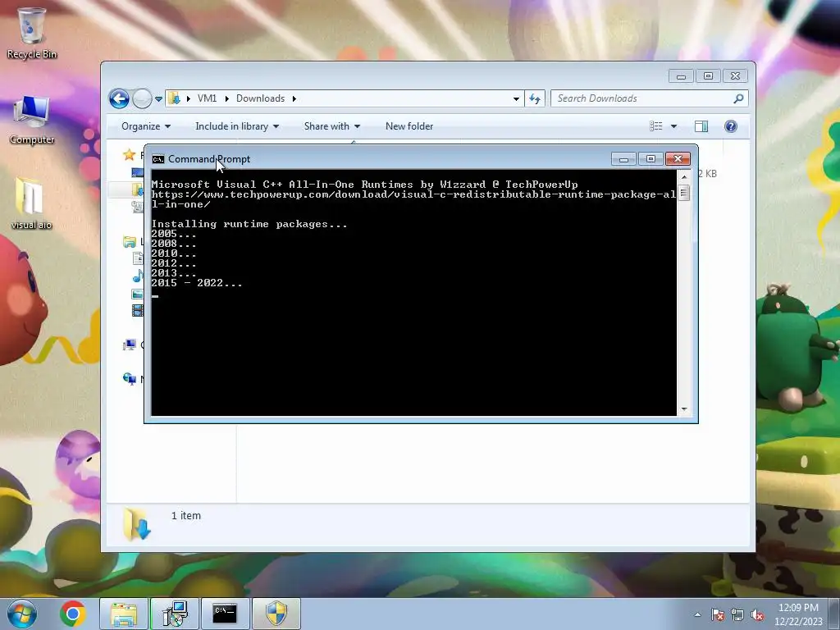Expand the view options dropdown arrow
The width and height of the screenshot is (840, 630).
click(x=674, y=126)
